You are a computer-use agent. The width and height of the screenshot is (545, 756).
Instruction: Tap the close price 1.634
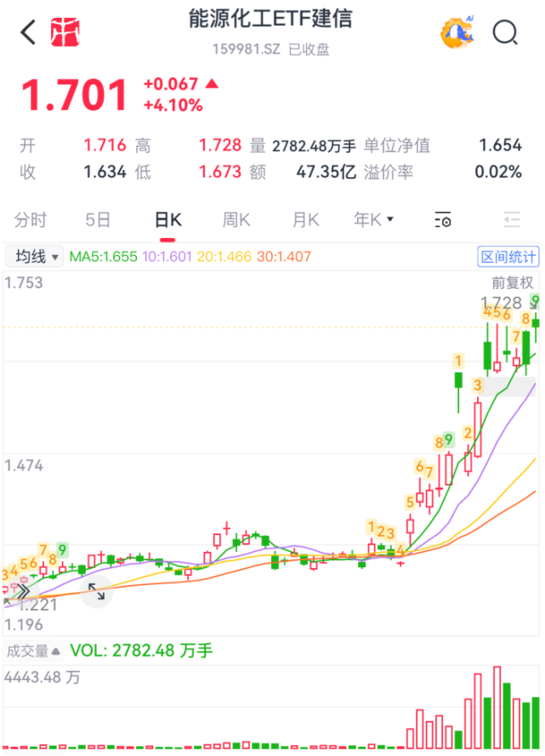[105, 172]
